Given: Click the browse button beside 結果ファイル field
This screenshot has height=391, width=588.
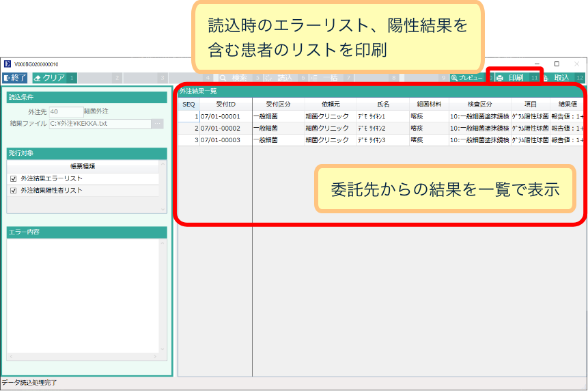Looking at the screenshot, I should click(158, 124).
